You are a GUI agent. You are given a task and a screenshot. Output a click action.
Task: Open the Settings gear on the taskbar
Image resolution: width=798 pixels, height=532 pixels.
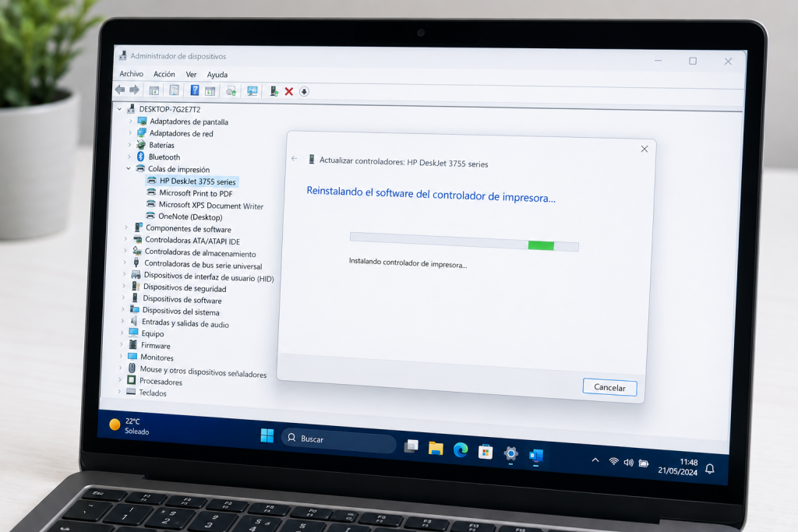(x=511, y=453)
